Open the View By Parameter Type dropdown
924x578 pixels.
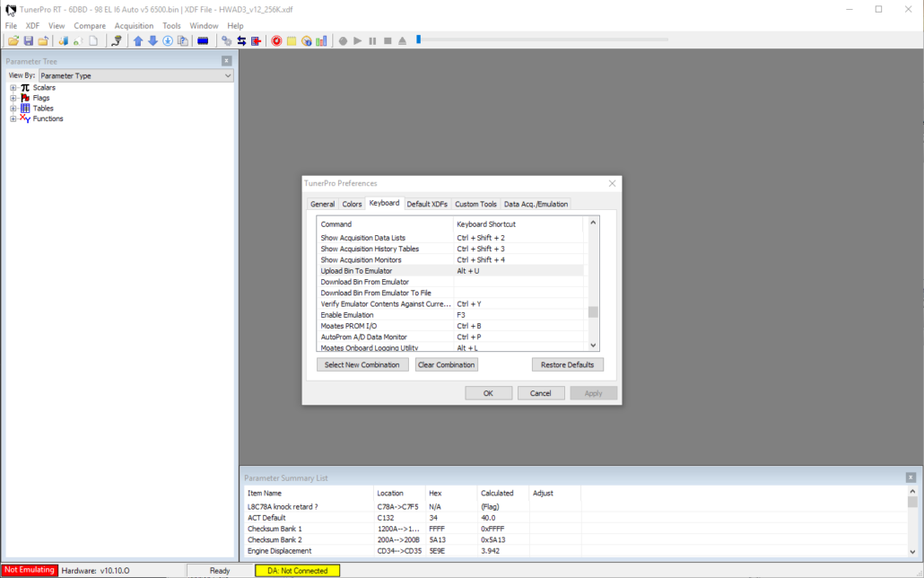136,75
